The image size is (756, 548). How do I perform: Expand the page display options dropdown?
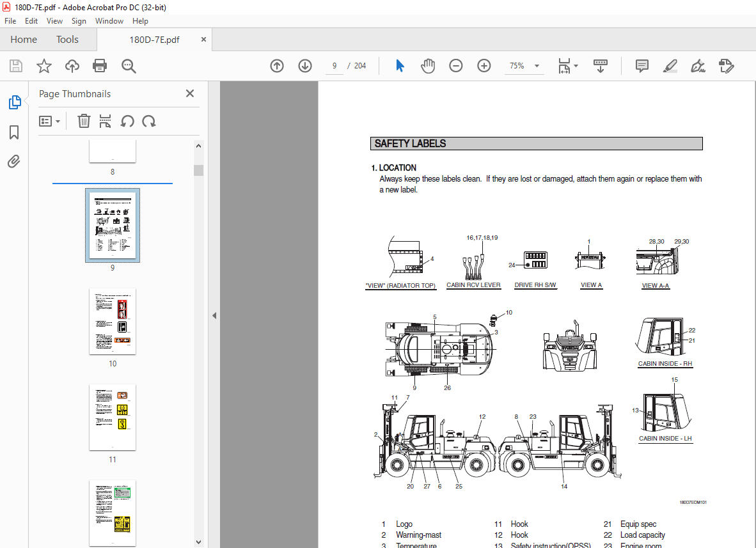[x=567, y=66]
